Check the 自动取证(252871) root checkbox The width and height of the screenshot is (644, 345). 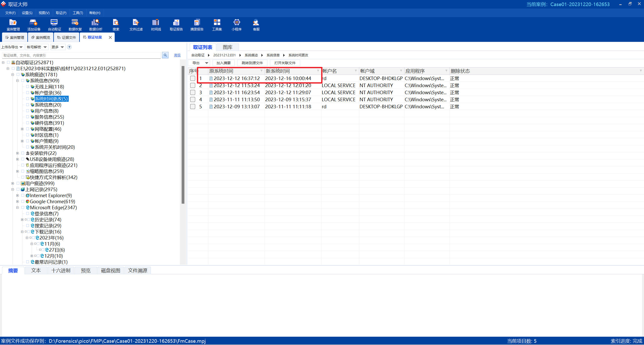9,62
